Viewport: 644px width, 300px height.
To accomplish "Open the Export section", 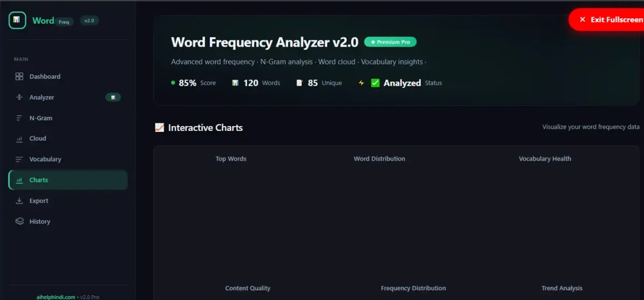I will 68,201.
